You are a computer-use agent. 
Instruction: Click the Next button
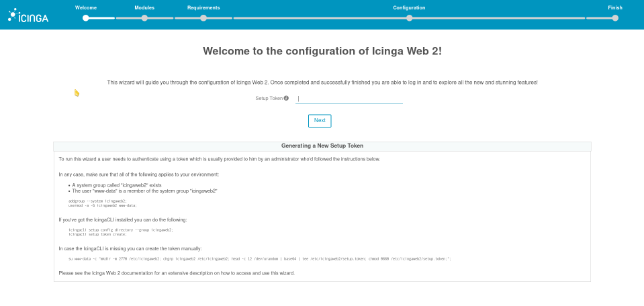[x=320, y=121]
